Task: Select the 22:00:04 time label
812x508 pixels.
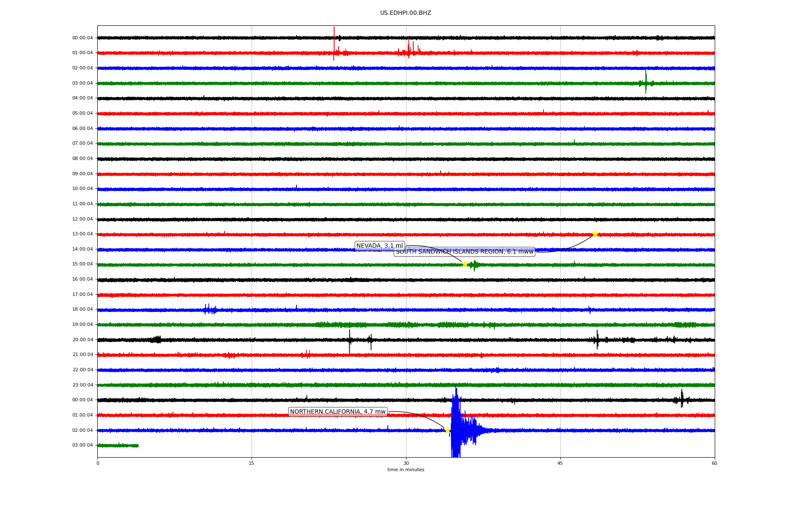Action: pyautogui.click(x=82, y=370)
